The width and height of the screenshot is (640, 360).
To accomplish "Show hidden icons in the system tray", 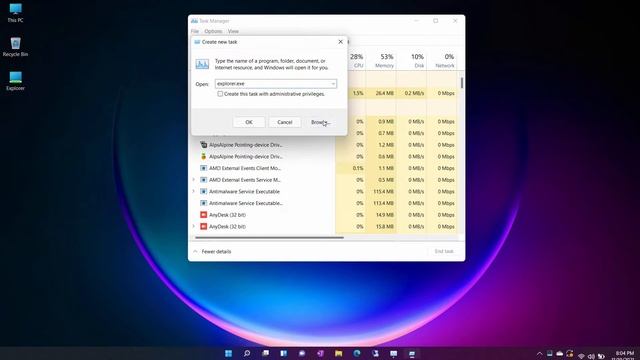I will coord(539,354).
